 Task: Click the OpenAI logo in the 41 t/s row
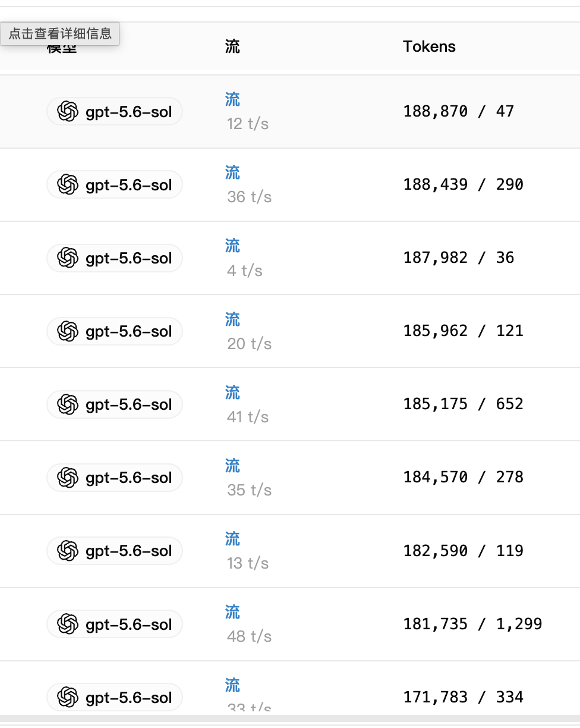(68, 404)
